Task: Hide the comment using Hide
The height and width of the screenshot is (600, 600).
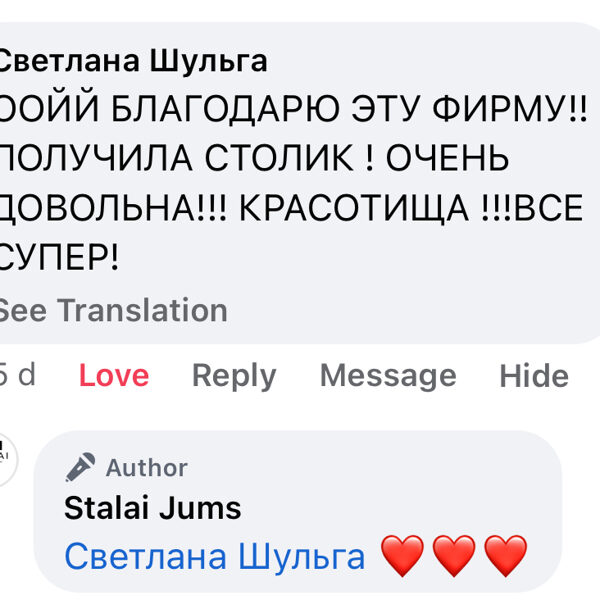Action: tap(534, 376)
